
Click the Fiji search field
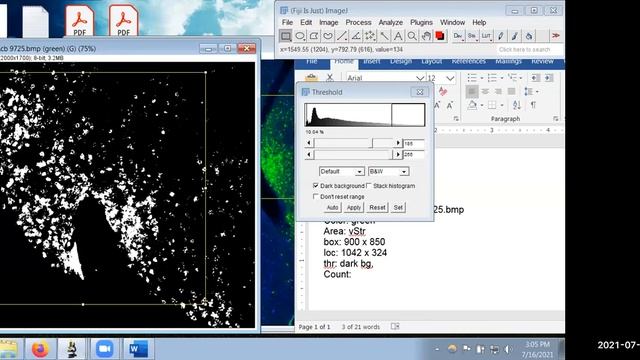coord(529,49)
